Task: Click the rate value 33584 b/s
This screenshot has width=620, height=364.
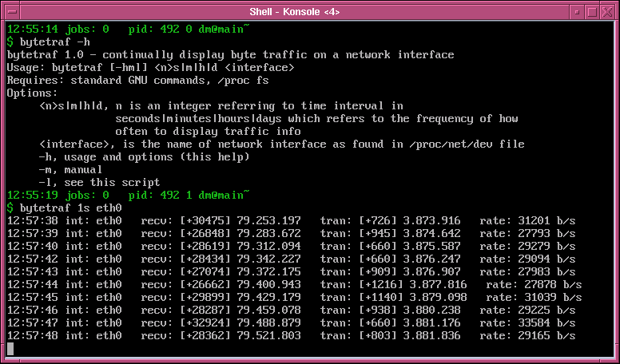Action: pyautogui.click(x=546, y=323)
